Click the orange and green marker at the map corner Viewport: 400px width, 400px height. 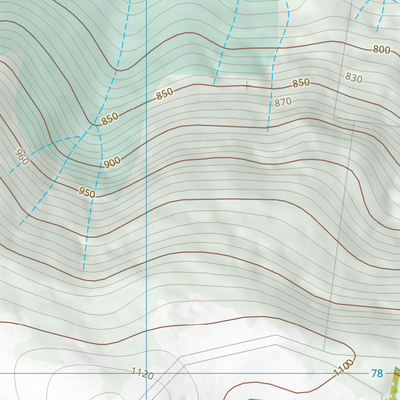pyautogui.click(x=395, y=383)
